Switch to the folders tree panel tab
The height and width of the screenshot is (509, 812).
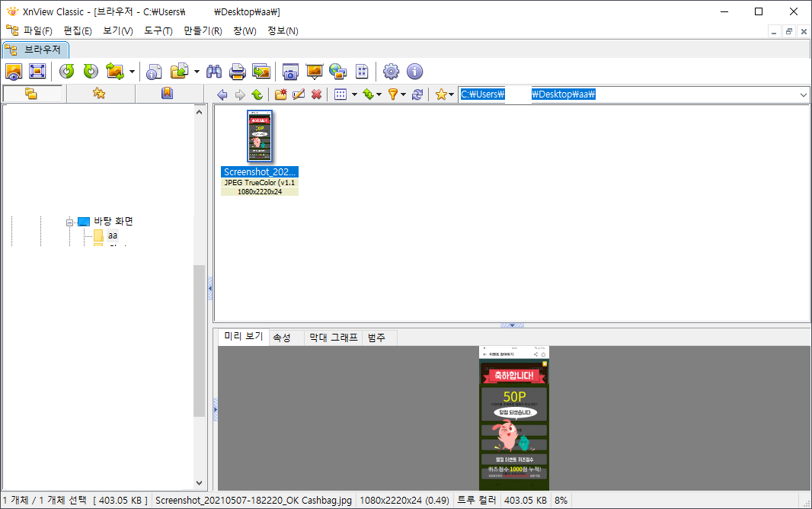tap(31, 94)
